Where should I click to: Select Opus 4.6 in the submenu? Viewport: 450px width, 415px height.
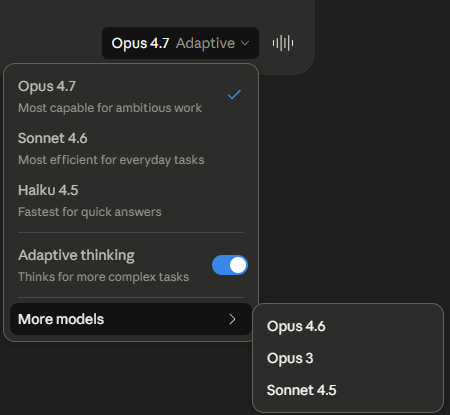(348, 326)
